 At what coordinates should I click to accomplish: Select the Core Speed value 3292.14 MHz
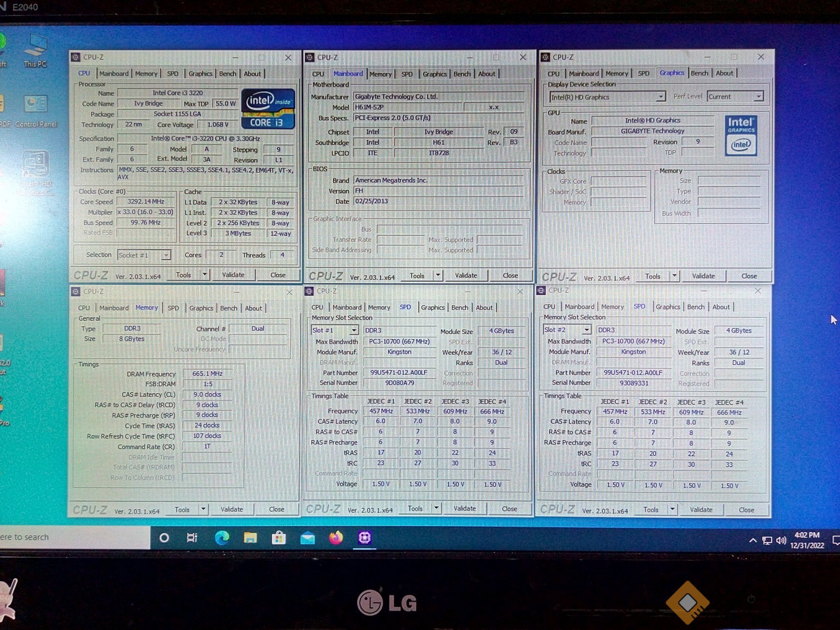pyautogui.click(x=146, y=202)
